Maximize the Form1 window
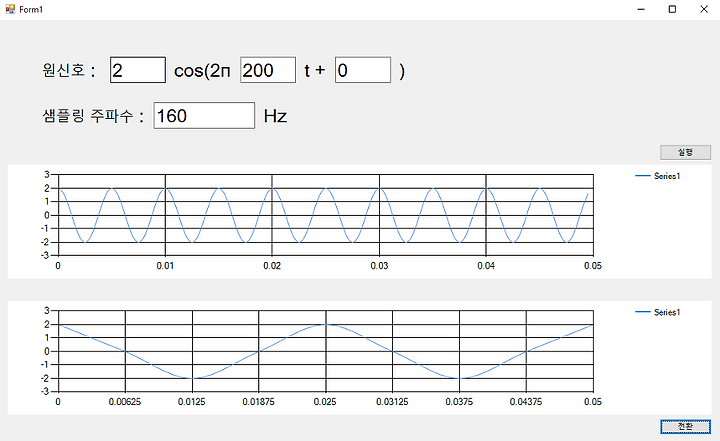Screen dimensions: 720x441 point(672,9)
